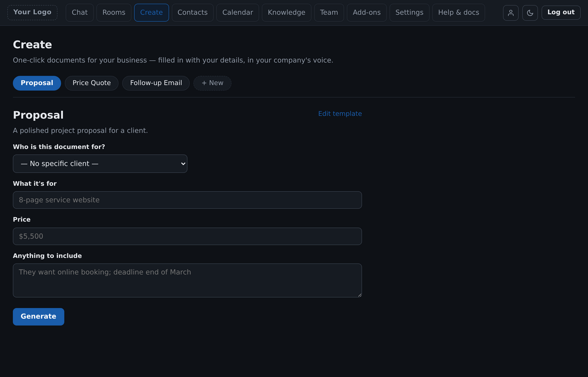Click the 'Anything to include' label

47,256
